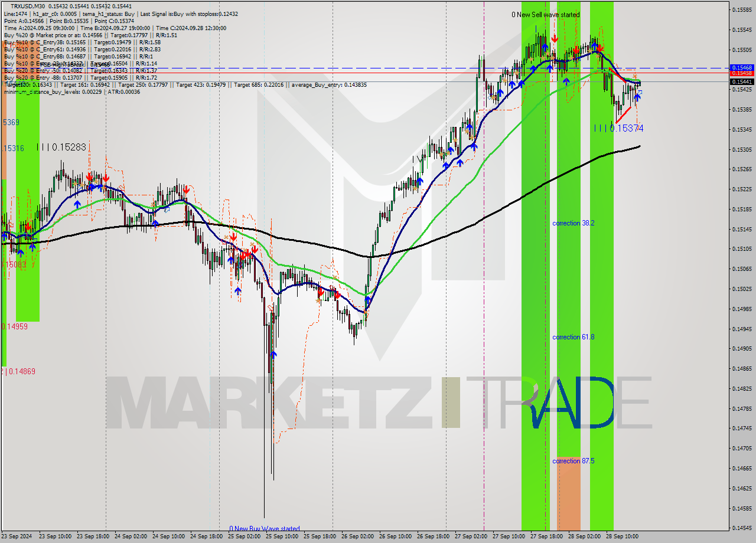Select the 'correction 87.5' label
Viewport: 756px width, 543px height.
tap(573, 461)
